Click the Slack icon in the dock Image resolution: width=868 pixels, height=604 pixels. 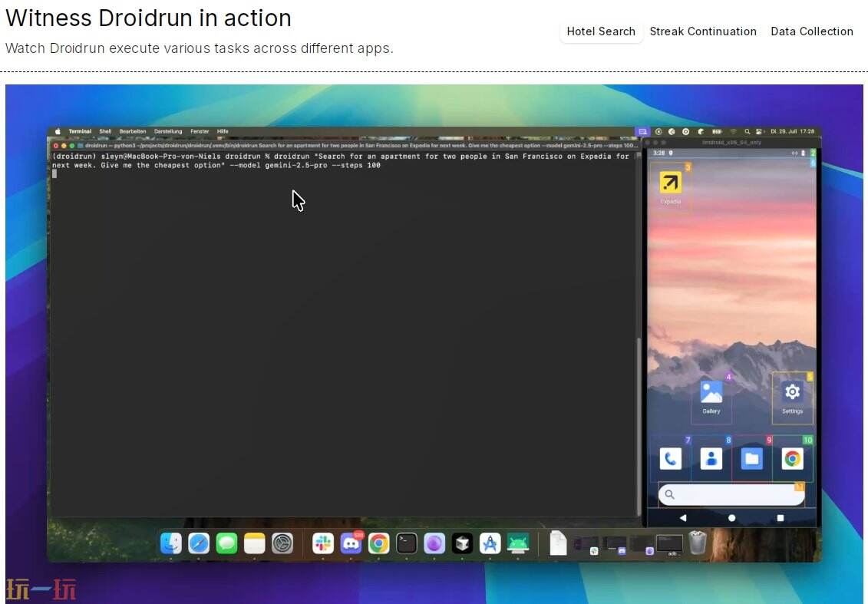click(323, 543)
